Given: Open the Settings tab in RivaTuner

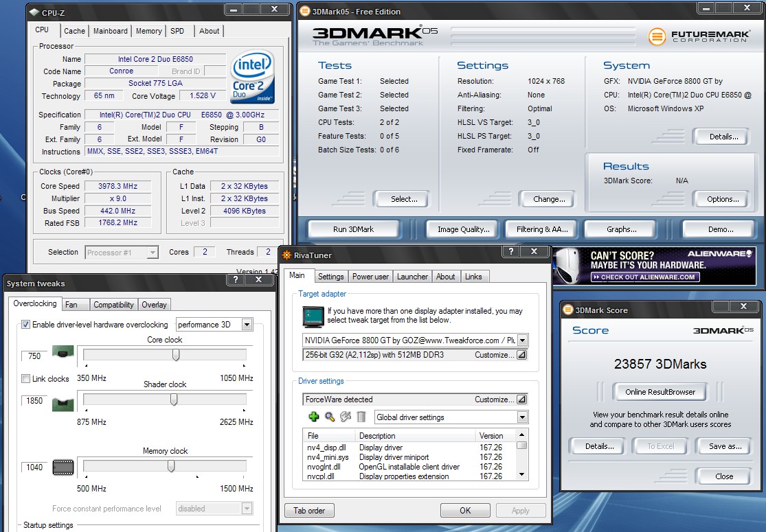Looking at the screenshot, I should (x=330, y=277).
